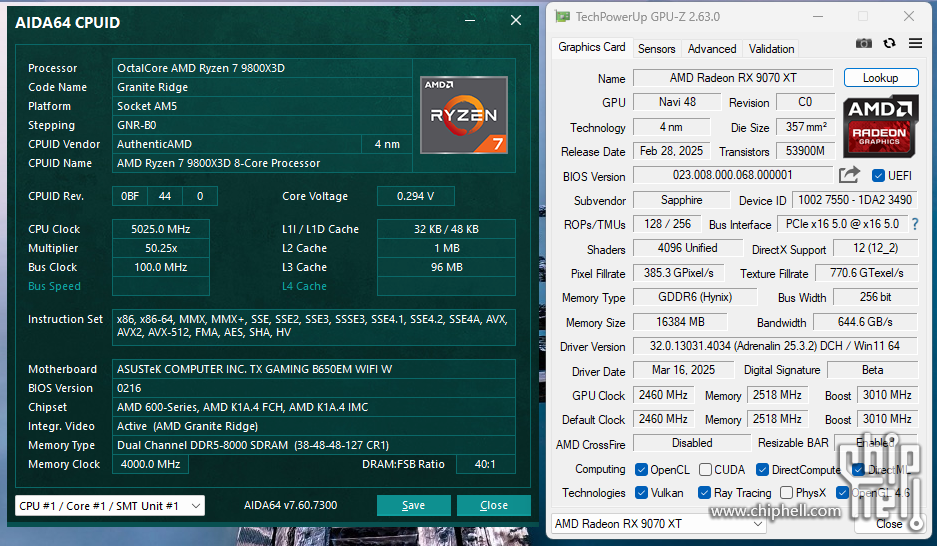Share BIOS using the export arrow icon
The width and height of the screenshot is (937, 546).
coord(849,175)
